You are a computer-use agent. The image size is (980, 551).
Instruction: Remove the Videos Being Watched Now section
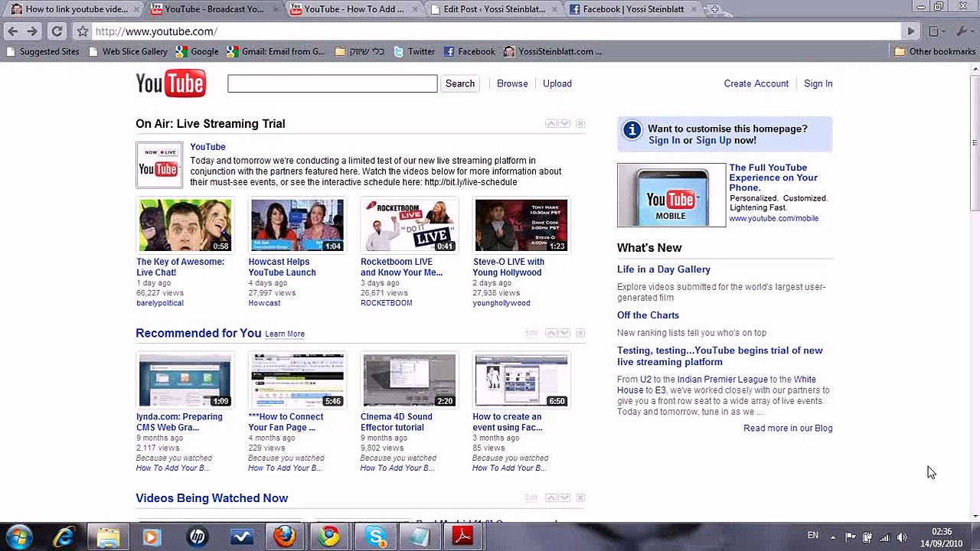click(580, 497)
